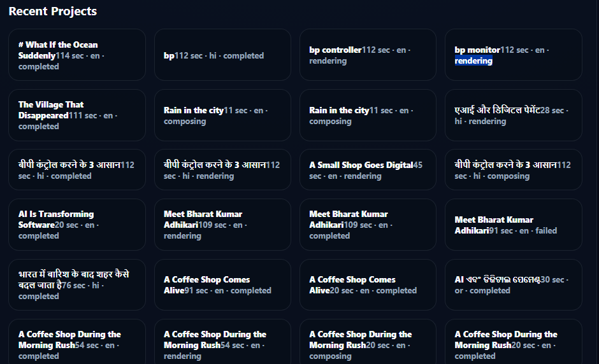Open 'Morning Rush' 54 sec rendering project
The width and height of the screenshot is (599, 364).
(x=222, y=342)
